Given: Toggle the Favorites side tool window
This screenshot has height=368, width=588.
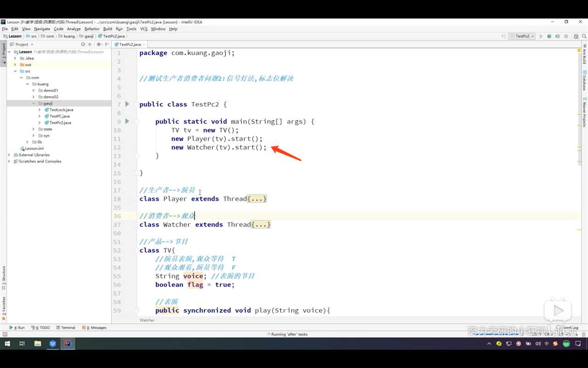Looking at the screenshot, I should pyautogui.click(x=4, y=309).
